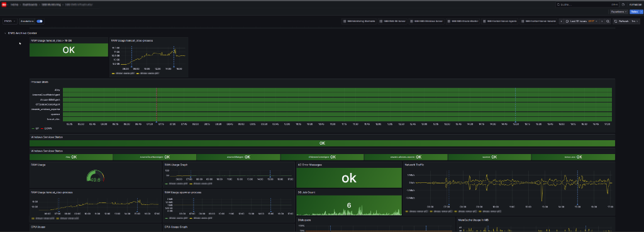Open the last dashboard link before time picker
644x232 pixels.
pos(538,21)
